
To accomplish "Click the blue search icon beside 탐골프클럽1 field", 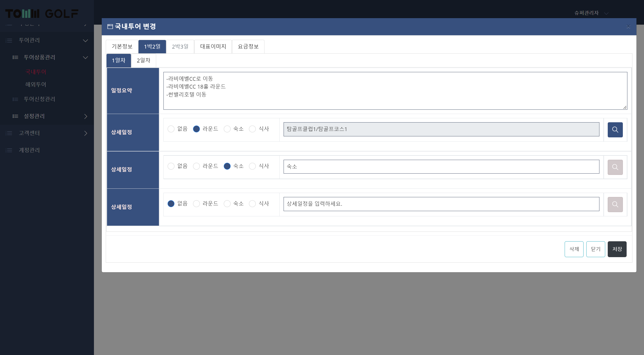I will coord(615,130).
